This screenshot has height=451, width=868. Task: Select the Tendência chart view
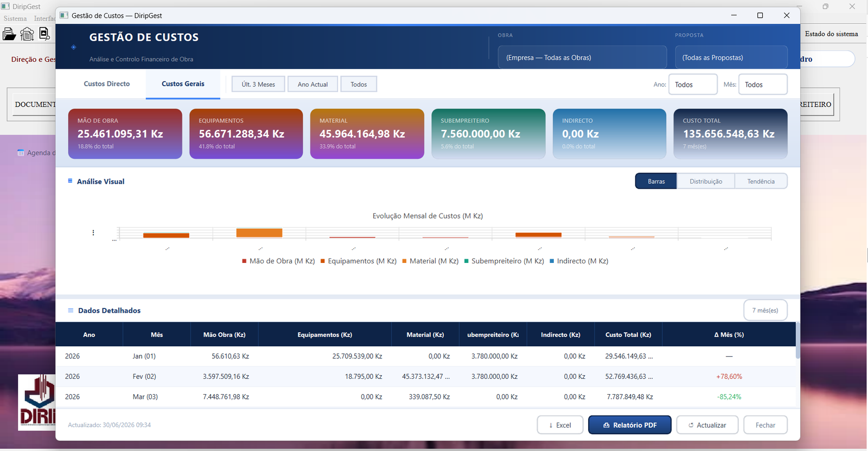(x=761, y=181)
